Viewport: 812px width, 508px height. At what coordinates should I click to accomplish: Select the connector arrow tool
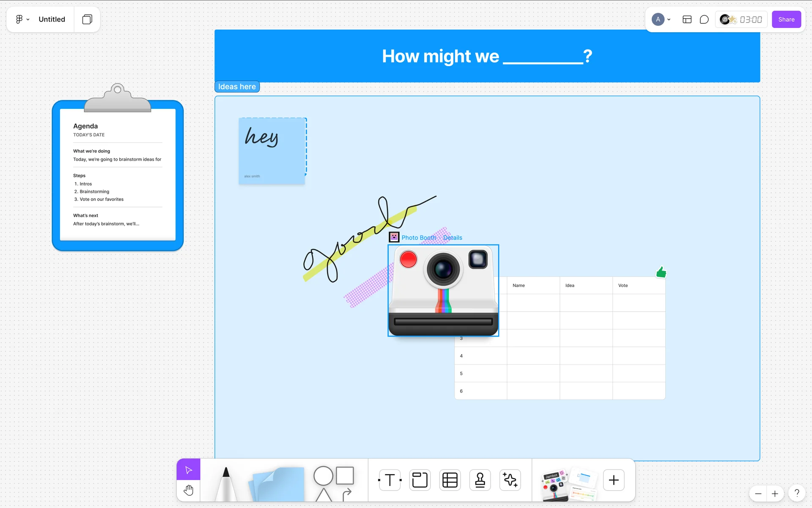click(347, 494)
